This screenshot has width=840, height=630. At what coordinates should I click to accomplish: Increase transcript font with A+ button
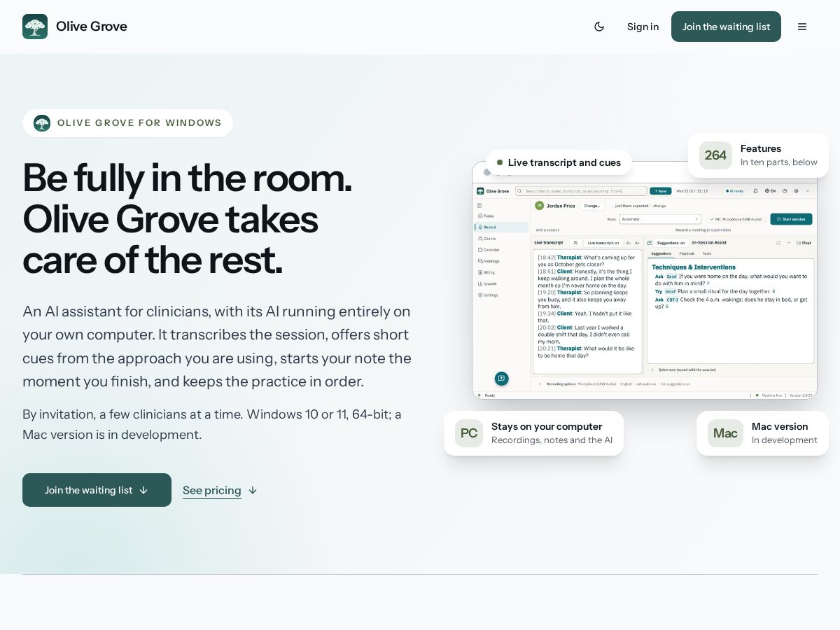click(x=637, y=243)
